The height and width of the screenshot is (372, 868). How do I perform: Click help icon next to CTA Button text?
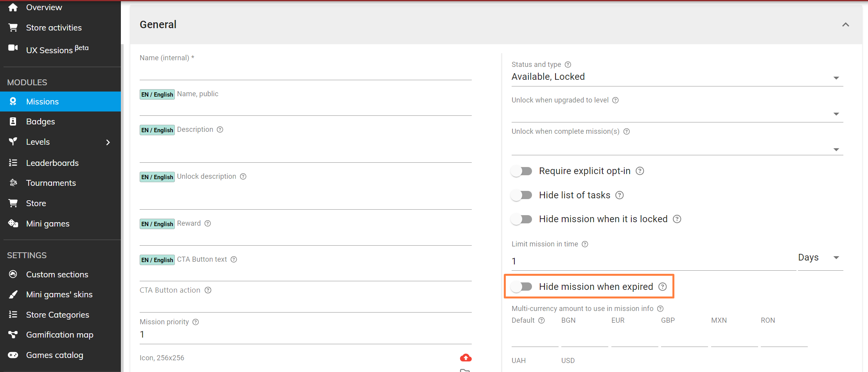(234, 259)
